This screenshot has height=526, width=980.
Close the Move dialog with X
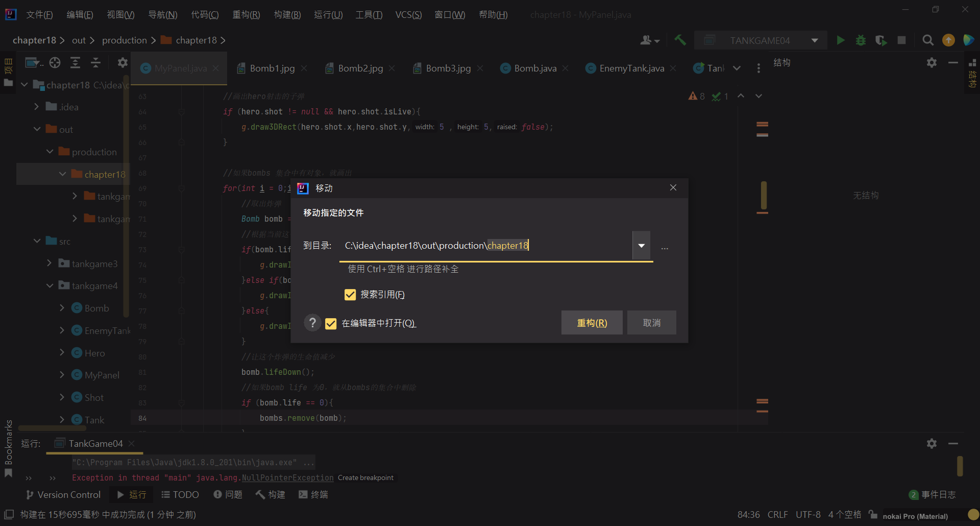point(673,187)
